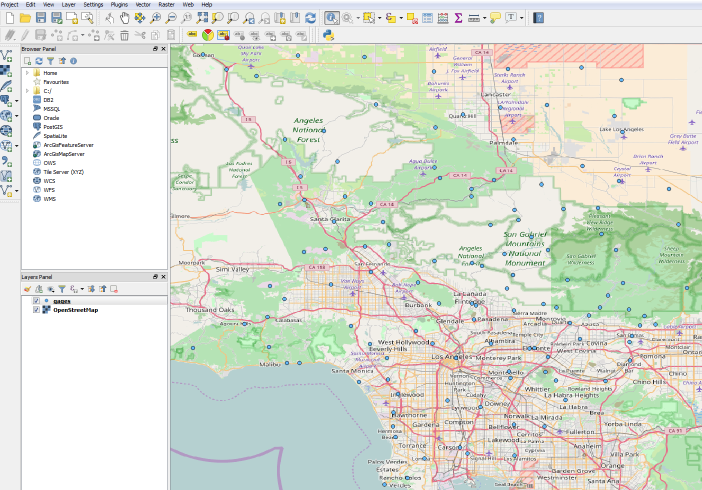Screen dimensions: 702x490
Task: Open the Text Annotation dropdown arrow
Action: pos(522,18)
